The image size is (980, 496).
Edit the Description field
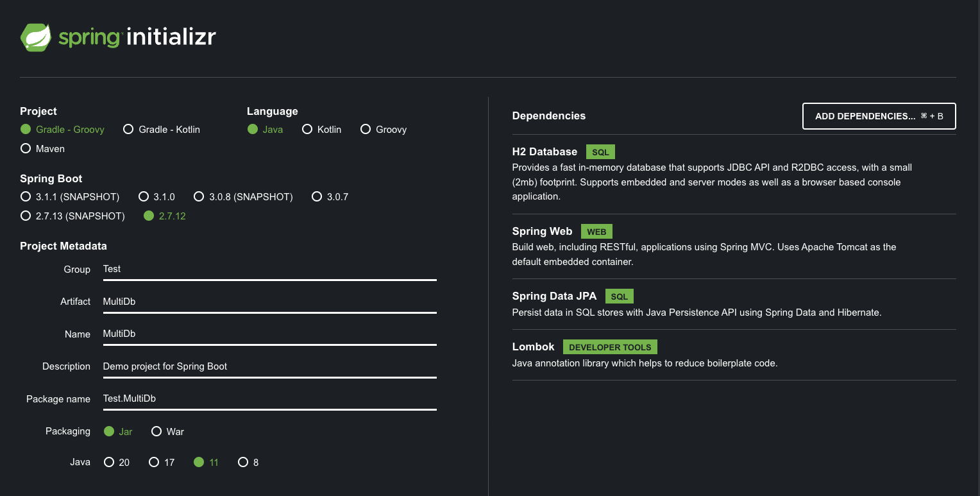(x=269, y=366)
